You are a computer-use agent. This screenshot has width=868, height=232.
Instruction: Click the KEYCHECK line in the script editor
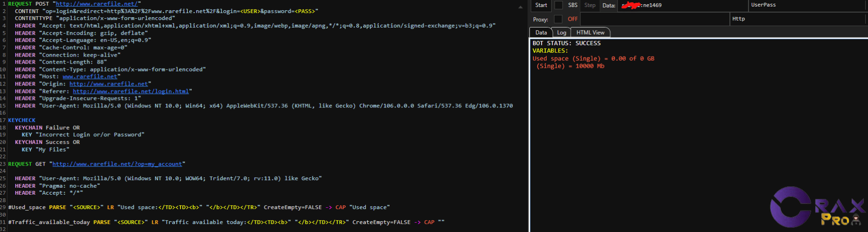[x=22, y=120]
